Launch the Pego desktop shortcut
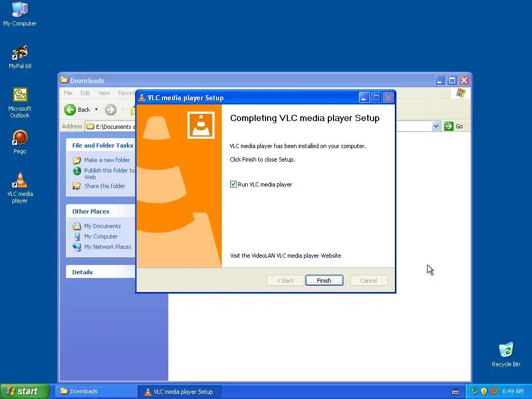The height and width of the screenshot is (399, 532). (20, 142)
